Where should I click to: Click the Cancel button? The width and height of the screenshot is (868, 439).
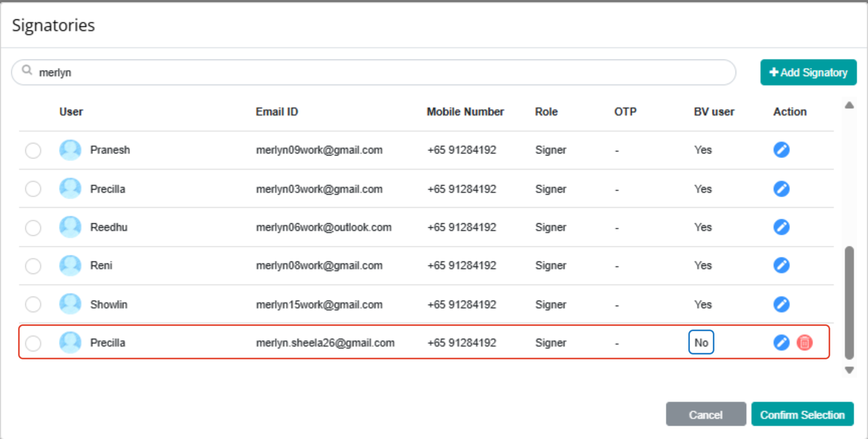click(x=706, y=414)
